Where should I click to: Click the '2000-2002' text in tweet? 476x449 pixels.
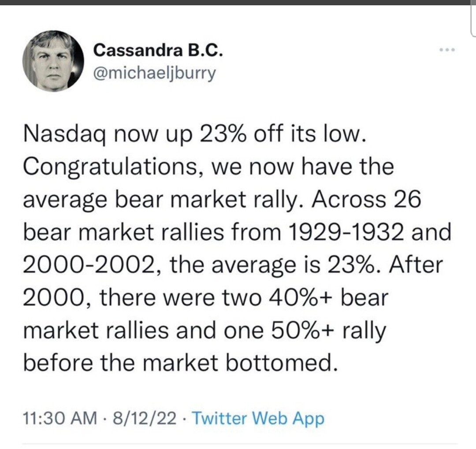(x=89, y=265)
